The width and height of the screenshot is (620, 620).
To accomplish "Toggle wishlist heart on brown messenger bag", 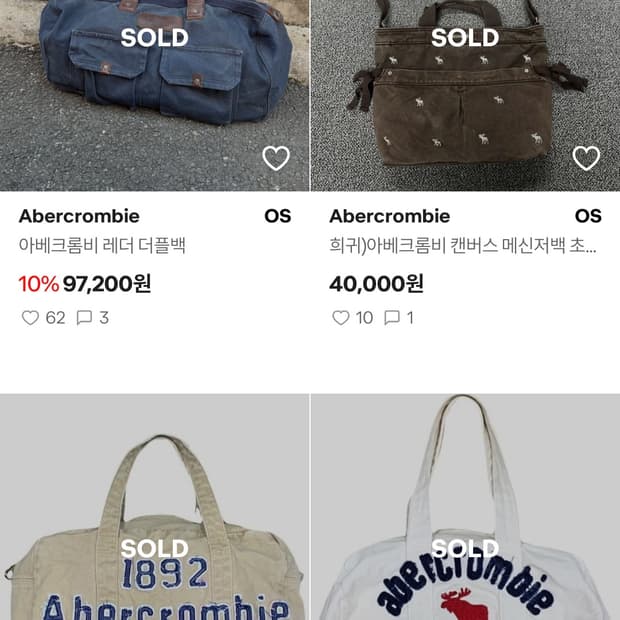I will pos(586,158).
